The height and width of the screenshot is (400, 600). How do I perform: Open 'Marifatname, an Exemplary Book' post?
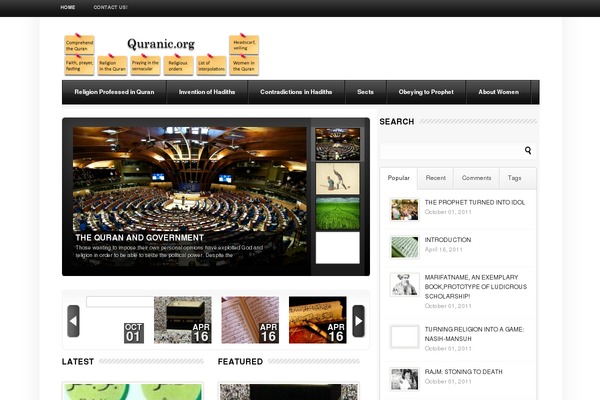point(476,287)
